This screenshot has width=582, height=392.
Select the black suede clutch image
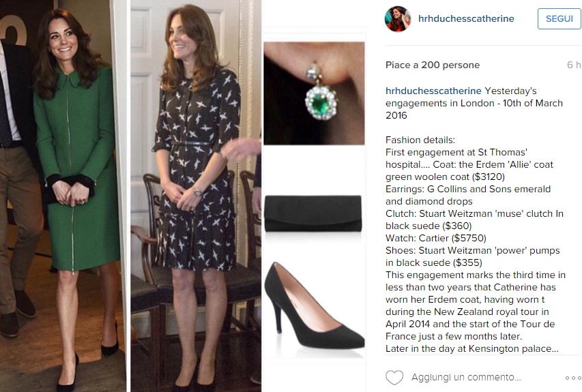pyautogui.click(x=313, y=213)
